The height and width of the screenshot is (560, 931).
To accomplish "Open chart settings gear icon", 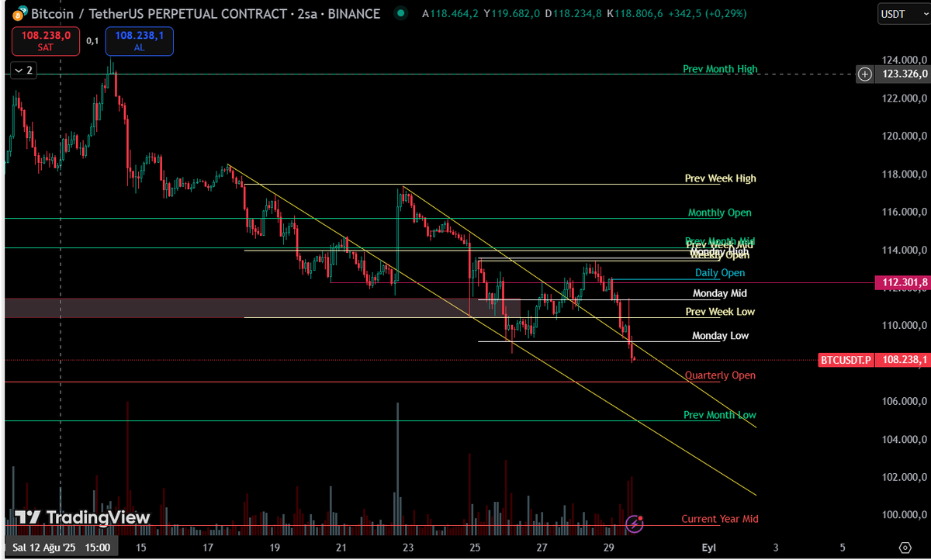I will coord(905,548).
